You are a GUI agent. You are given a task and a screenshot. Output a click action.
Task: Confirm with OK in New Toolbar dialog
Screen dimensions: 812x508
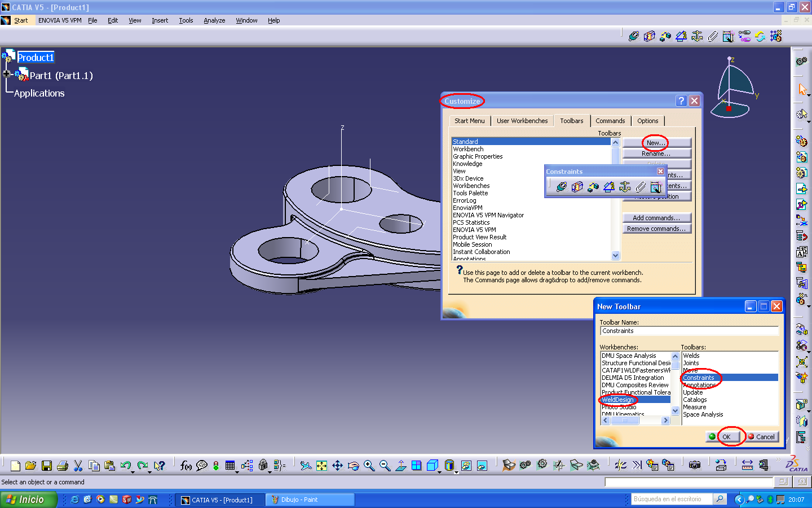pyautogui.click(x=722, y=436)
